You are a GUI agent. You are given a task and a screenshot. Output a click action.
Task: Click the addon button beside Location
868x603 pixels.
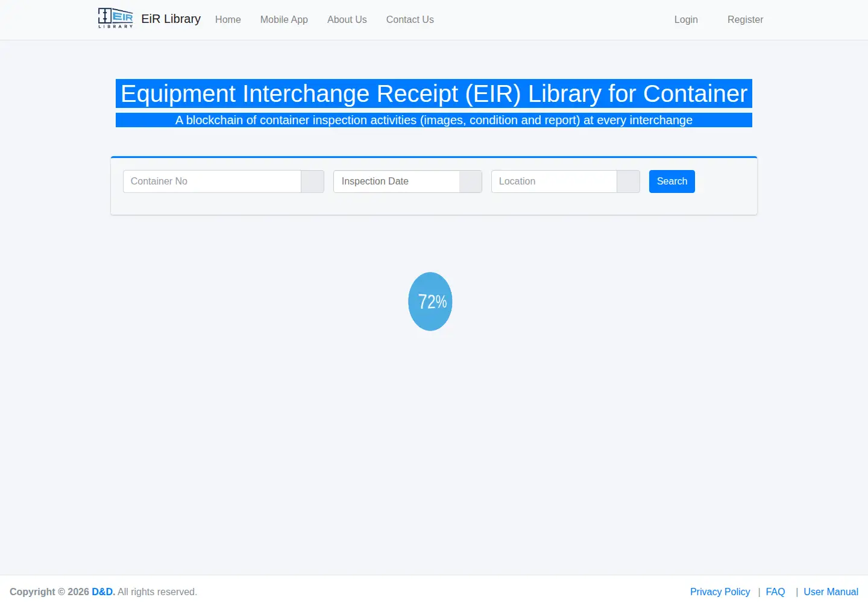629,182
